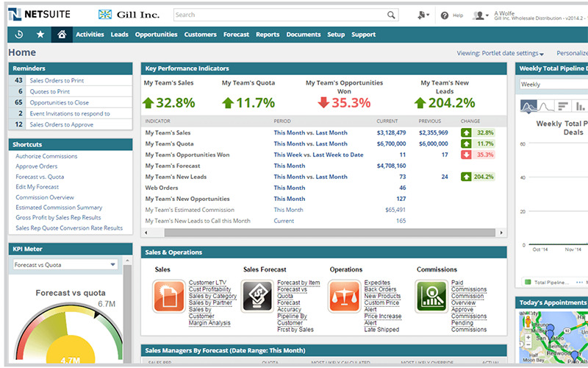Go to Home via house icon
Image resolution: width=588 pixels, height=368 pixels.
(x=62, y=35)
